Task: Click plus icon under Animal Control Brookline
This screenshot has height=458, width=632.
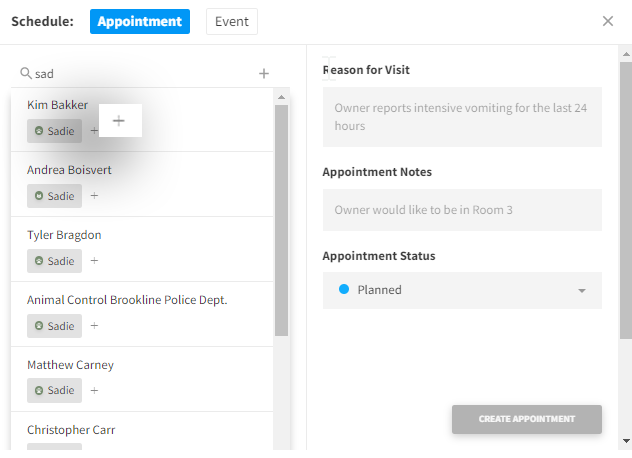Action: click(95, 326)
